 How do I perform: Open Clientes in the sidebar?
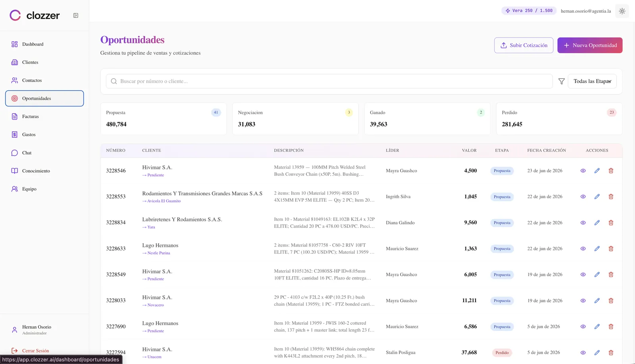[44, 62]
